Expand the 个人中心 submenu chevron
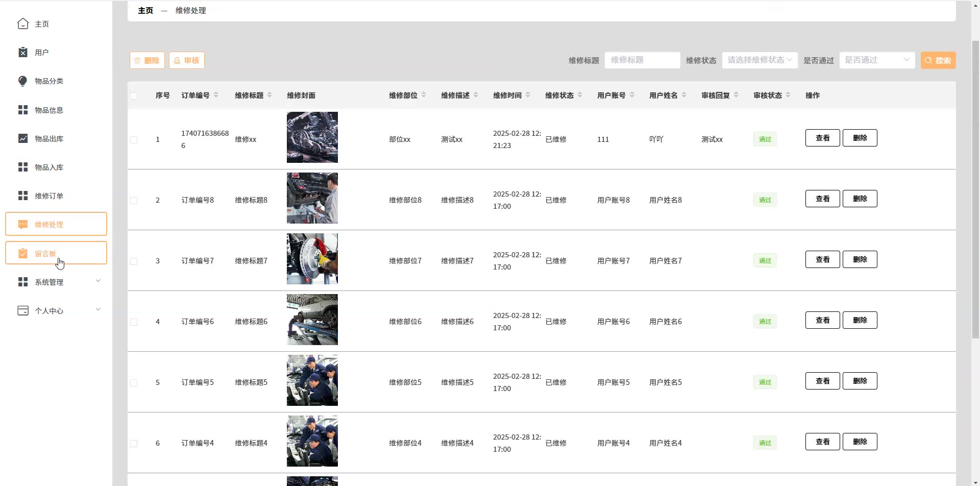Viewport: 980px width, 486px height. coord(98,309)
